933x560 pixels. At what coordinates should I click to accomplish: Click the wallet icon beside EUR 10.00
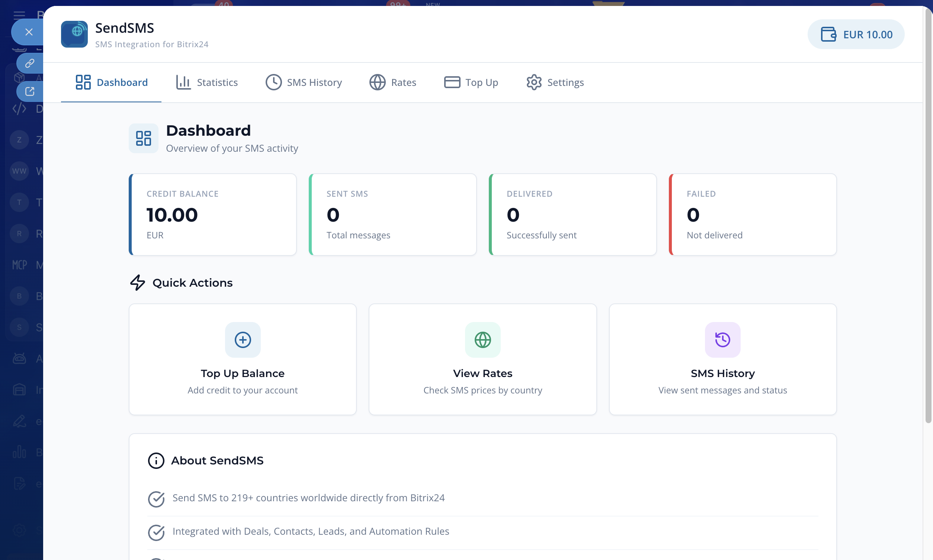click(828, 34)
